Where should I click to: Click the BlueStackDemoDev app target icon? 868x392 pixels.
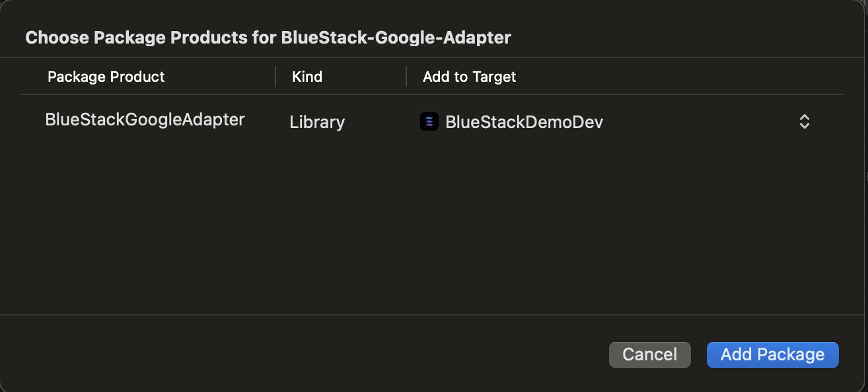tap(429, 121)
